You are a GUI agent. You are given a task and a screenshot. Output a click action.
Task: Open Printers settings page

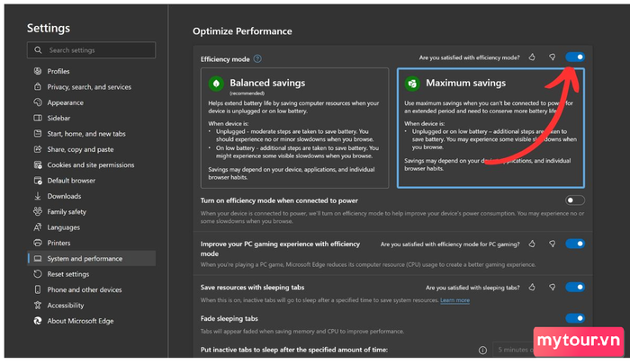(91, 243)
